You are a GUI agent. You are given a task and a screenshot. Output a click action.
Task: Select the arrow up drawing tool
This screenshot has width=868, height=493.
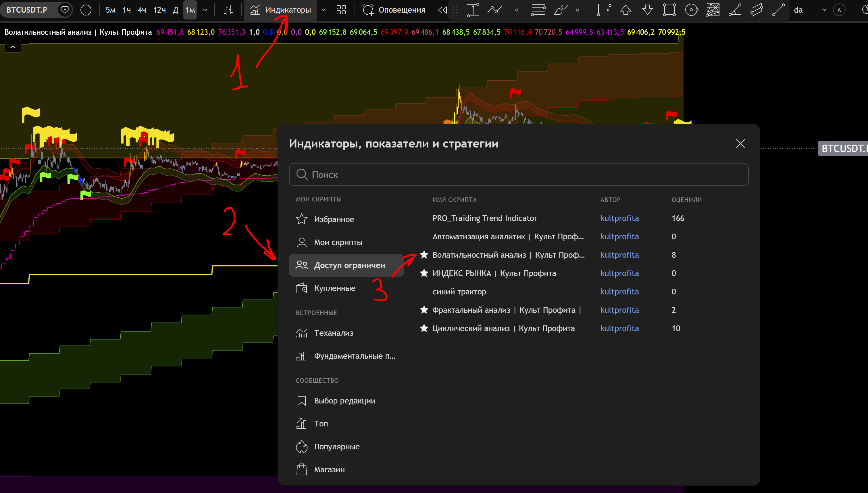pos(626,10)
